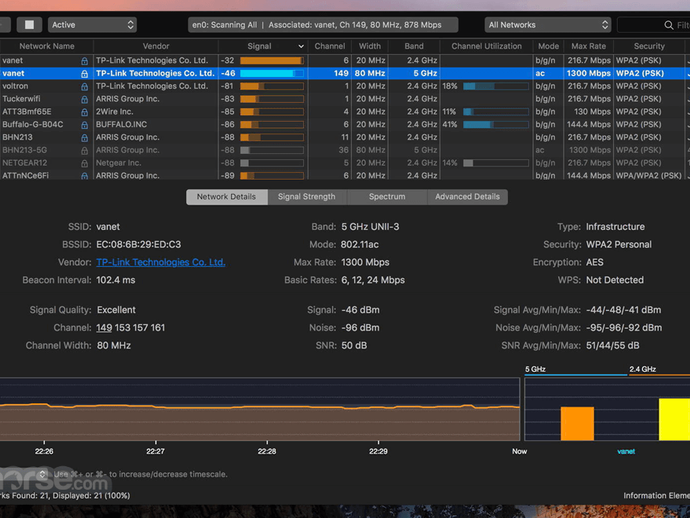The width and height of the screenshot is (690, 518).
Task: Click the Now marker on the timeline
Action: pyautogui.click(x=519, y=451)
